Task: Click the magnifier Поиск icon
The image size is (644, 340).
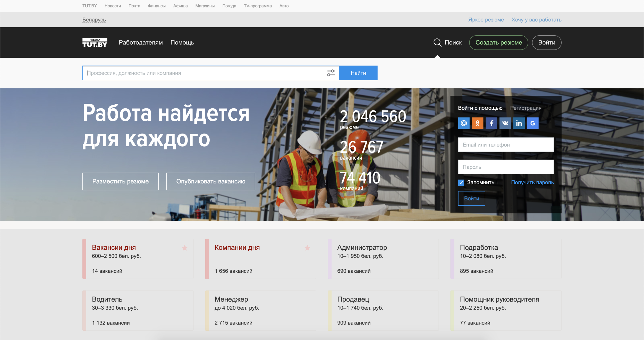Action: coord(437,42)
